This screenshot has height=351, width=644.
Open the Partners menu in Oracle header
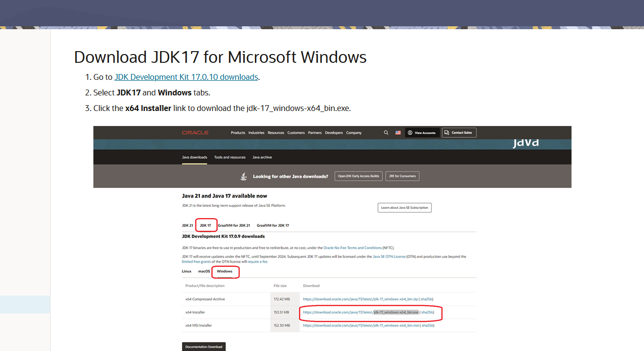coord(315,132)
